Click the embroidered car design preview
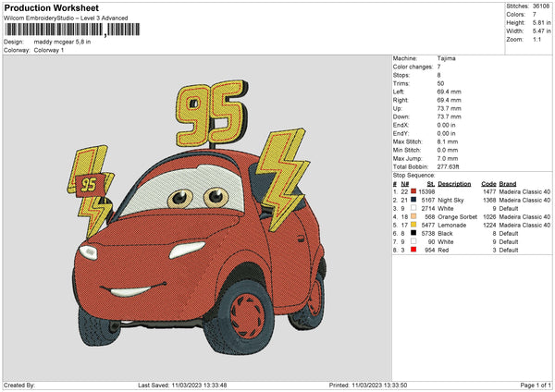This screenshot has height=392, width=555. (197, 217)
